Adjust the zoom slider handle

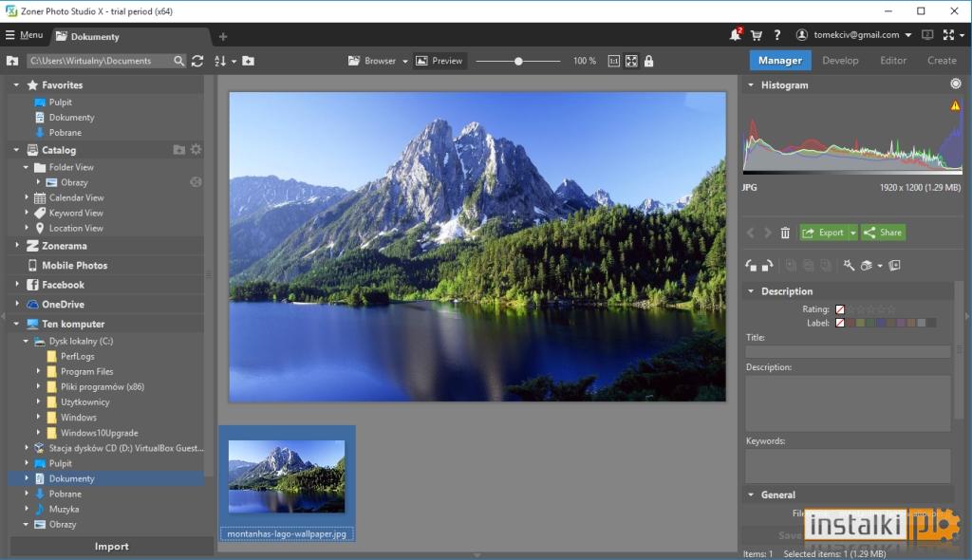518,61
